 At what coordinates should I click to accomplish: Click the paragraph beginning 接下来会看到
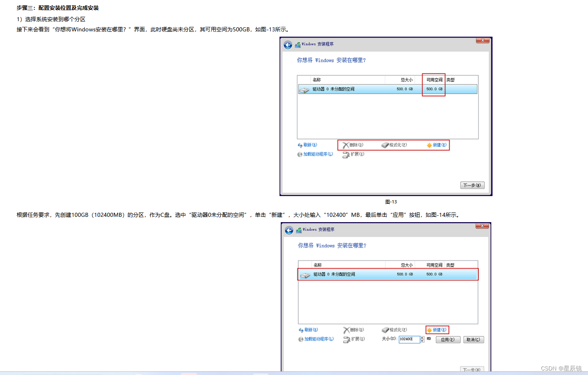(154, 29)
